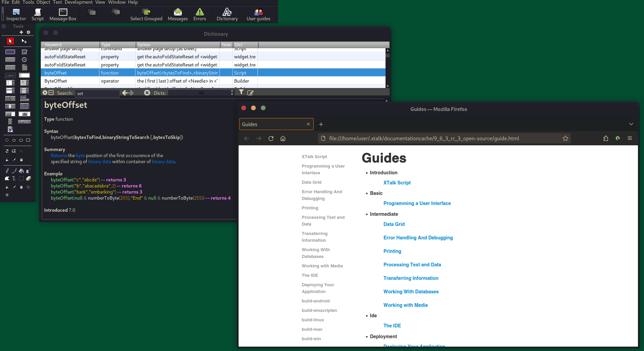Select the Edit pointer tool
This screenshot has width=644, height=351.
tap(24, 41)
